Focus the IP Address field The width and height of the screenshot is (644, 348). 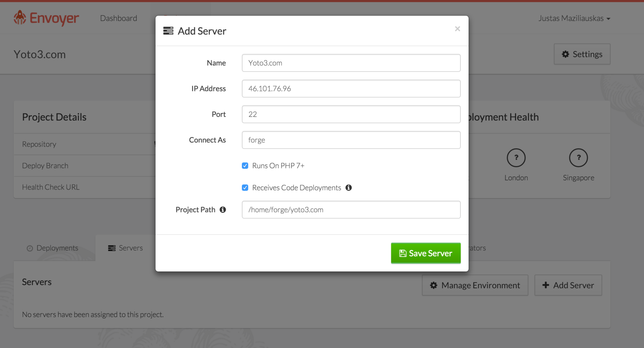click(x=351, y=89)
